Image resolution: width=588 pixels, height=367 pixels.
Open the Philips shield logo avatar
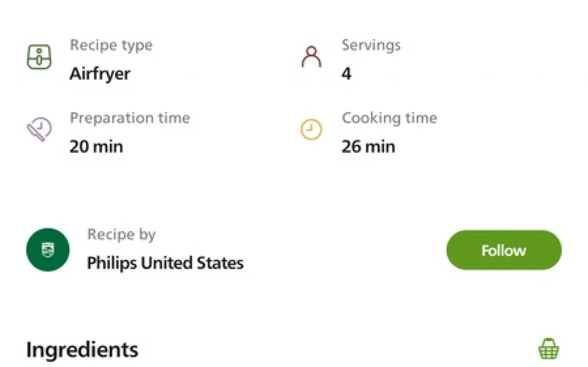tap(48, 250)
